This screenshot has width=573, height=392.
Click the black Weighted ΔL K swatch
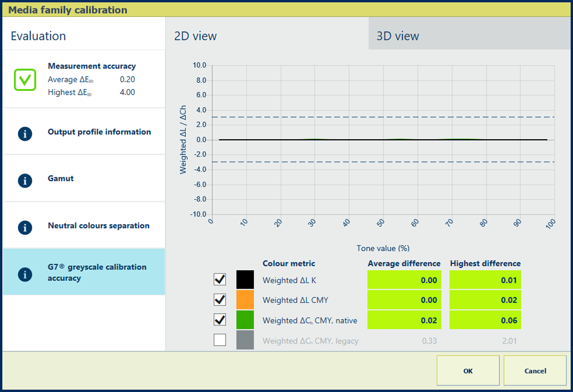245,279
